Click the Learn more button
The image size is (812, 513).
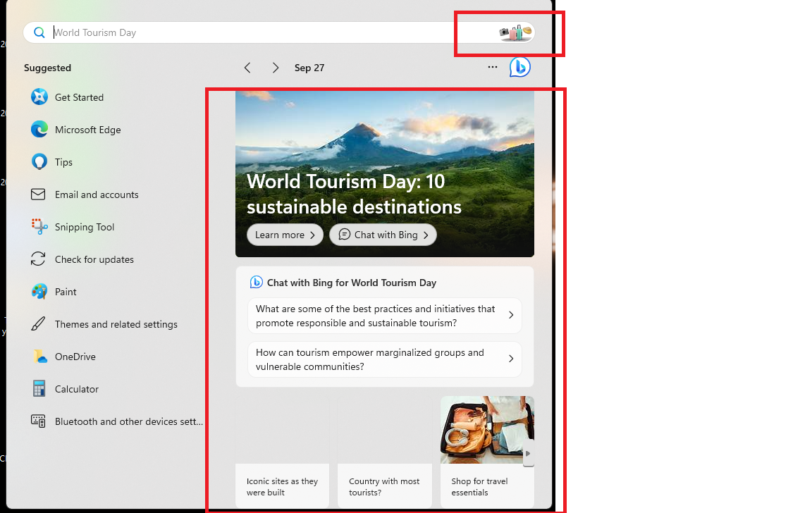[285, 235]
